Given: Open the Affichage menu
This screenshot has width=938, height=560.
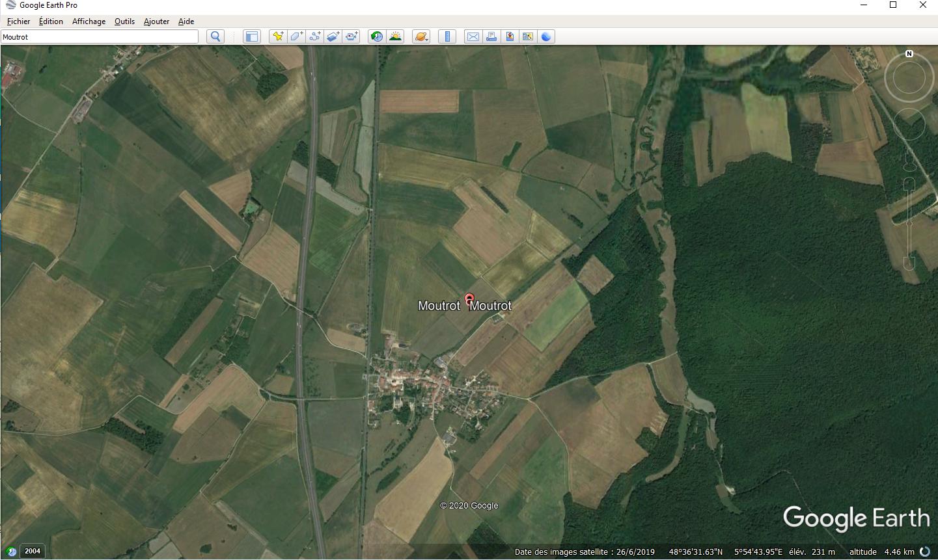Looking at the screenshot, I should point(89,21).
